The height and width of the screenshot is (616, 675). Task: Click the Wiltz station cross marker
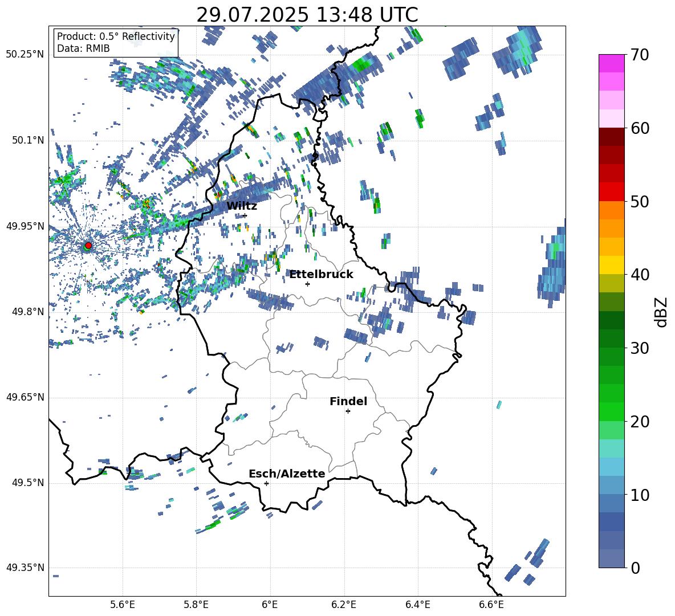click(245, 215)
